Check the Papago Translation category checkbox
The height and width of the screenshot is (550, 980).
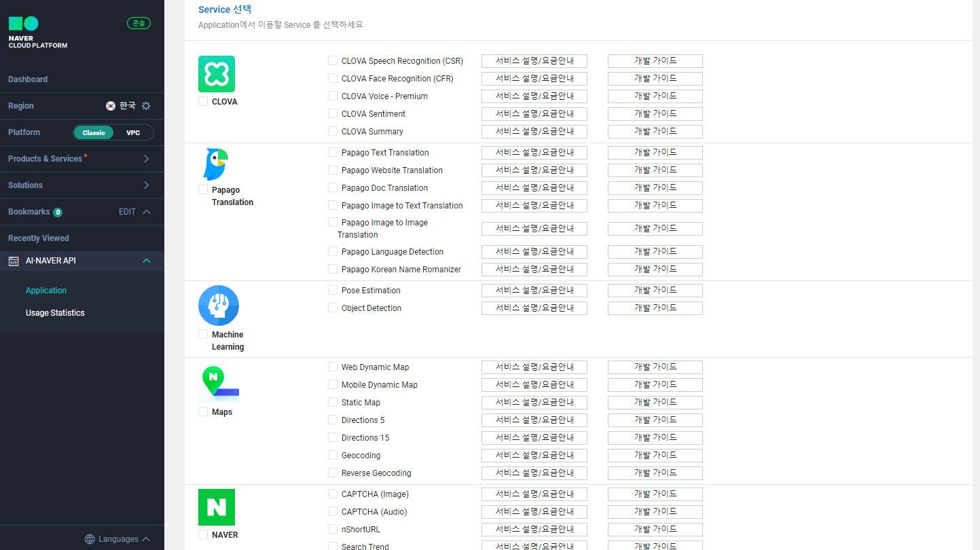tap(203, 189)
